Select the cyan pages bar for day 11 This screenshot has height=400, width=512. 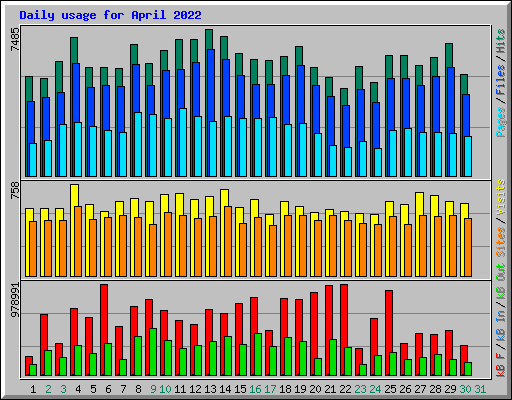(x=183, y=142)
